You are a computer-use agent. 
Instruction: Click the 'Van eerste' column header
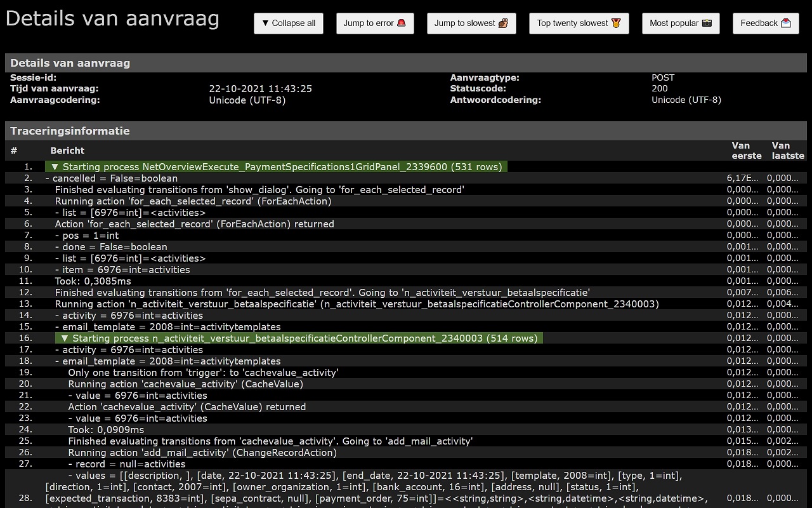click(747, 150)
